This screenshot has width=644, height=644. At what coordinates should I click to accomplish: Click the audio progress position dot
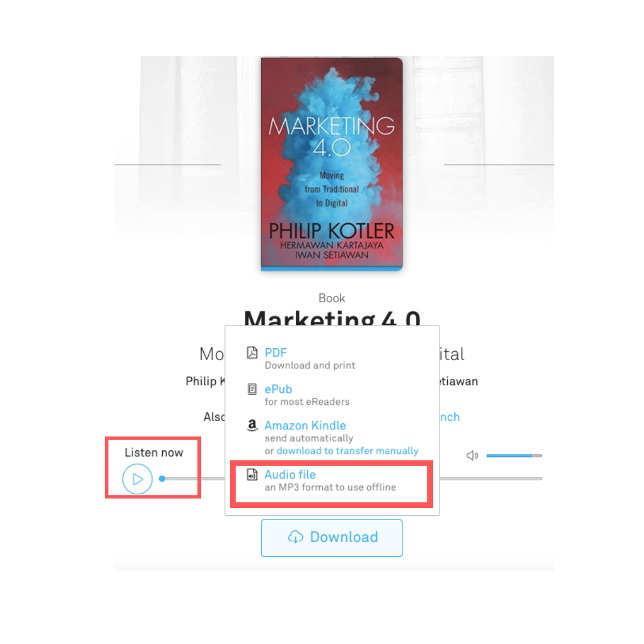(x=162, y=478)
